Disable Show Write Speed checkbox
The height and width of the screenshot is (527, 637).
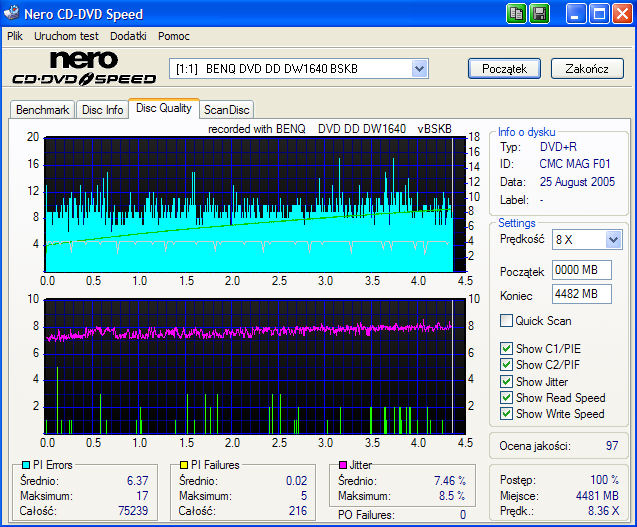tap(506, 414)
